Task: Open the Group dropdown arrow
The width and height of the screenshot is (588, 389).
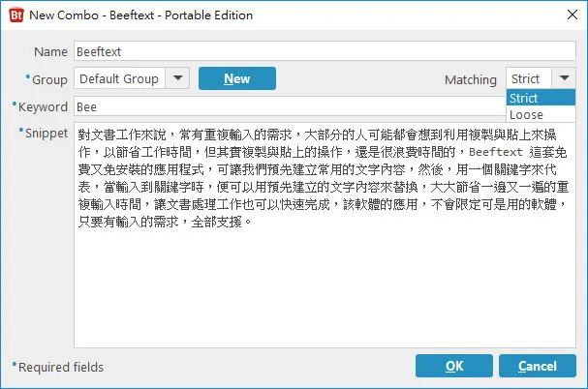Action: (177, 78)
